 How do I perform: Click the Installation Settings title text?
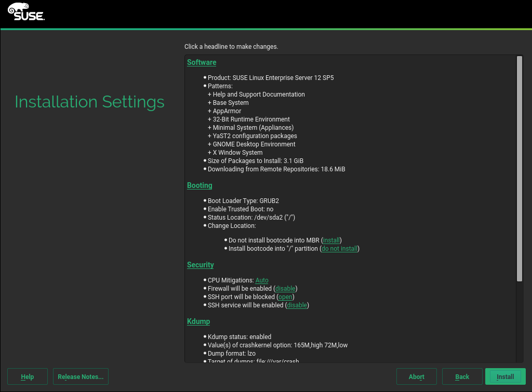coord(89,102)
